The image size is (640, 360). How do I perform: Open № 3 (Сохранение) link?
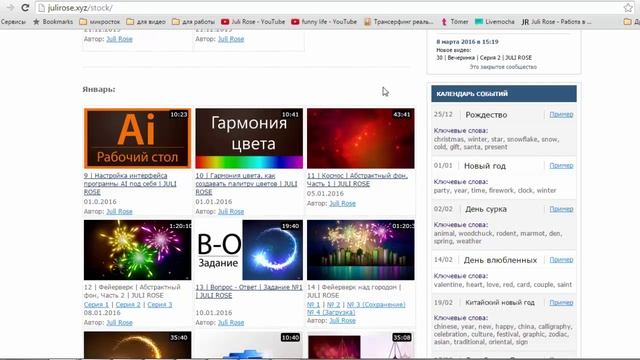click(376, 304)
